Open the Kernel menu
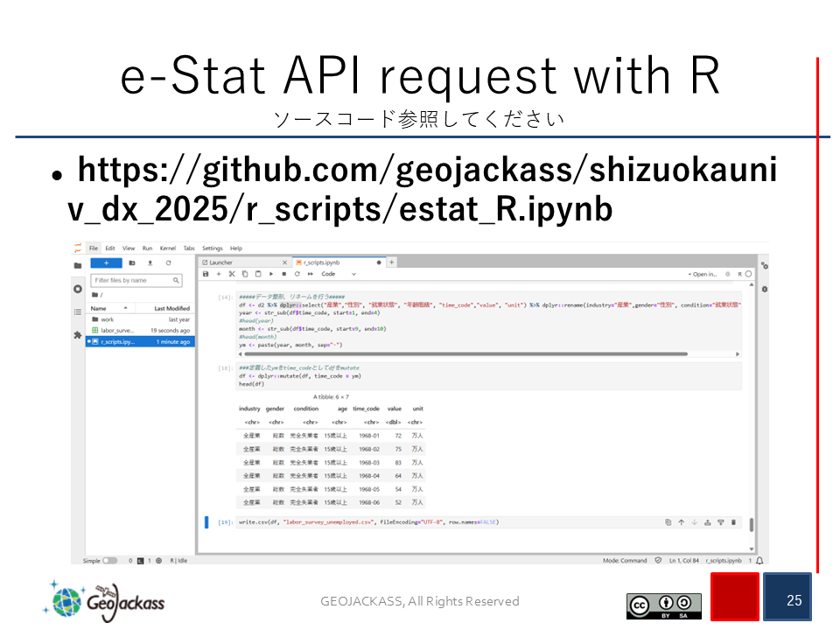 pos(167,248)
